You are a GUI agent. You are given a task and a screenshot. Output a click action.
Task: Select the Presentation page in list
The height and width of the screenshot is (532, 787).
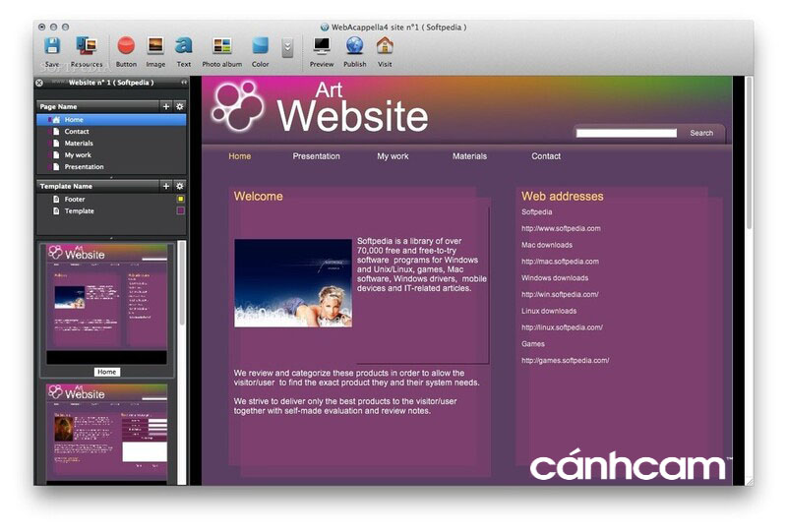pyautogui.click(x=111, y=166)
